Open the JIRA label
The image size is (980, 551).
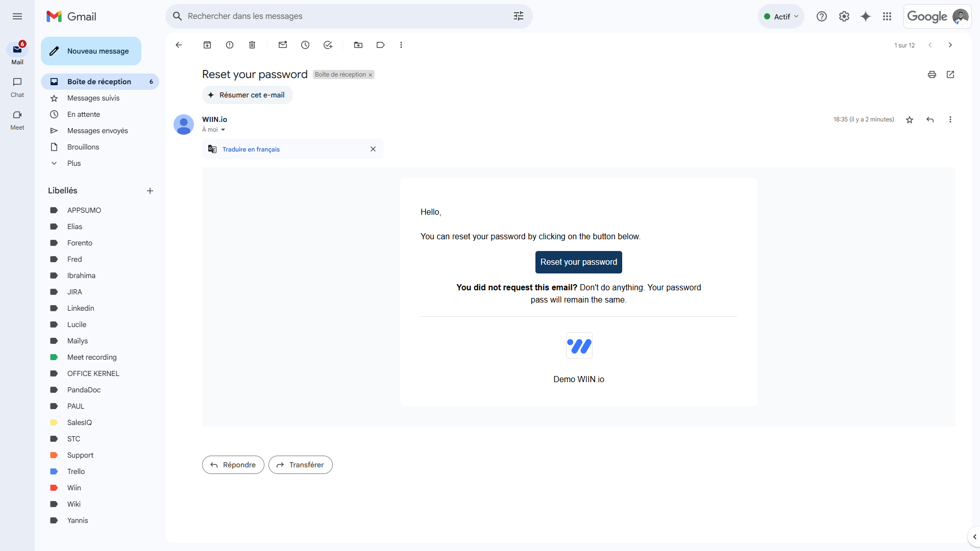click(x=100, y=292)
